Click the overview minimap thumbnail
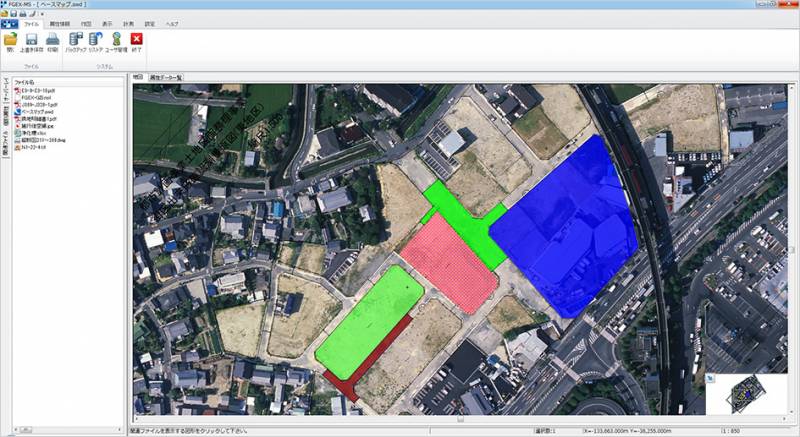Screen dimensions: 800x437 [744, 394]
